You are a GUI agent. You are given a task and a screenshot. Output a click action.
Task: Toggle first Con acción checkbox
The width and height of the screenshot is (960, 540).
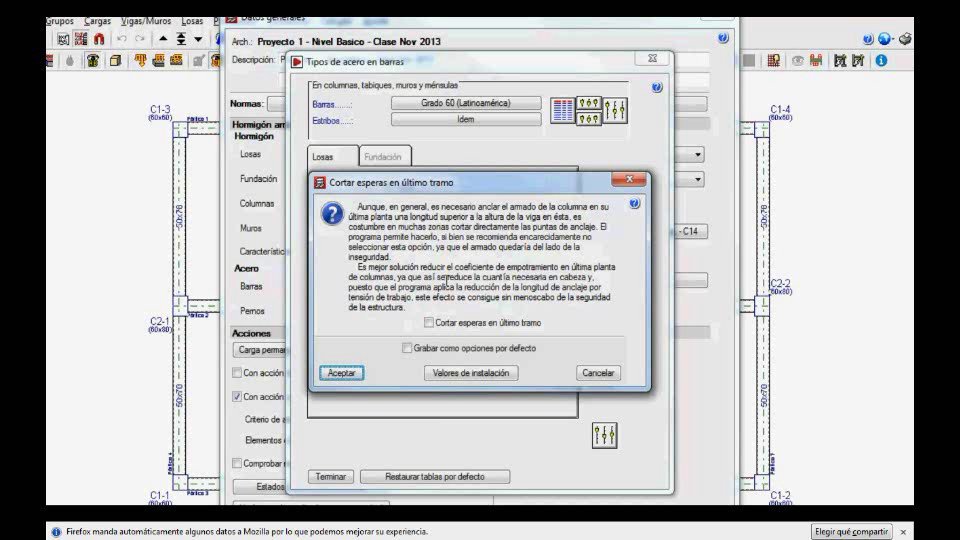tap(237, 372)
